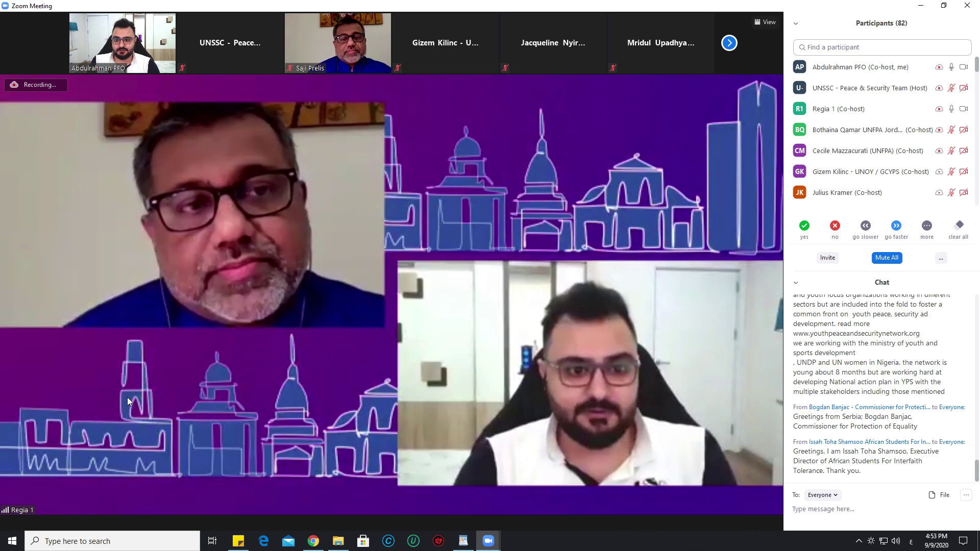Collapse the Participants panel chevron
The image size is (980, 551).
pyautogui.click(x=796, y=23)
